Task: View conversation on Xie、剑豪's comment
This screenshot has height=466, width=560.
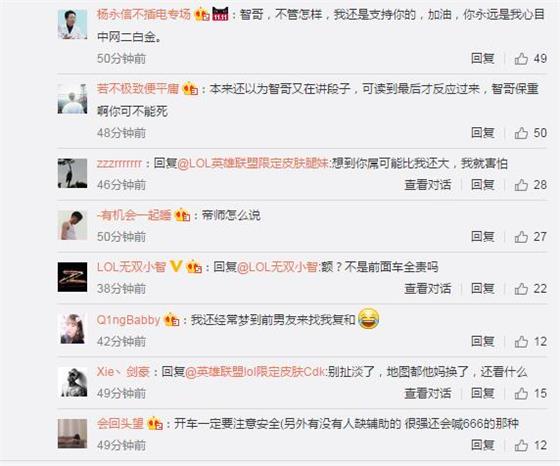Action: (428, 394)
